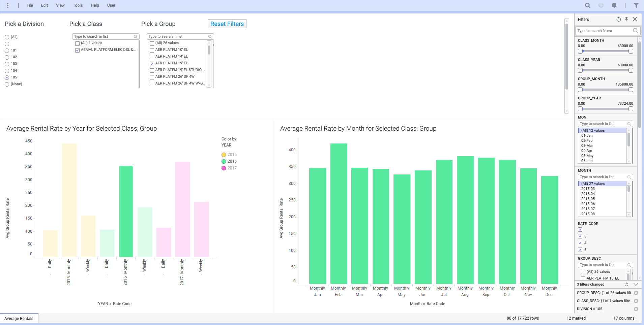Uncheck RATE_CODE value 4
This screenshot has width=644, height=325.
pos(580,243)
